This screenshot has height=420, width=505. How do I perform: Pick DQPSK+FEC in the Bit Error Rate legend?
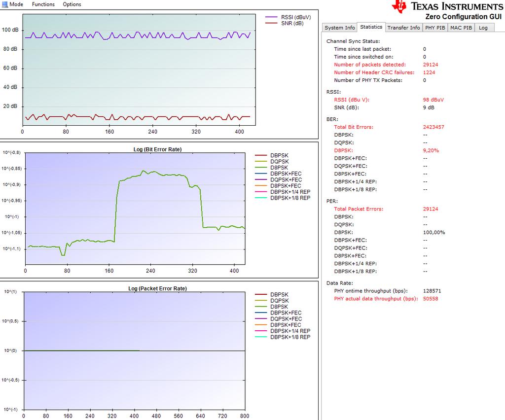(x=278, y=180)
